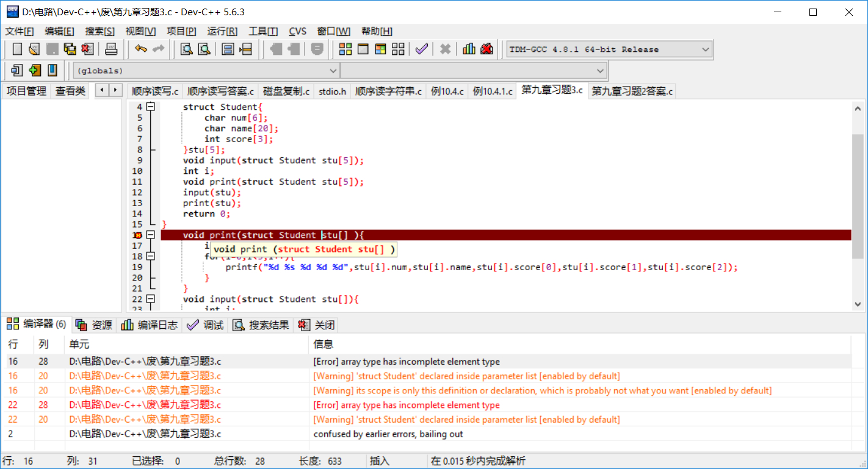The image size is (868, 469).
Task: Switch to the 第九章习题2答案.c tab
Action: (632, 91)
